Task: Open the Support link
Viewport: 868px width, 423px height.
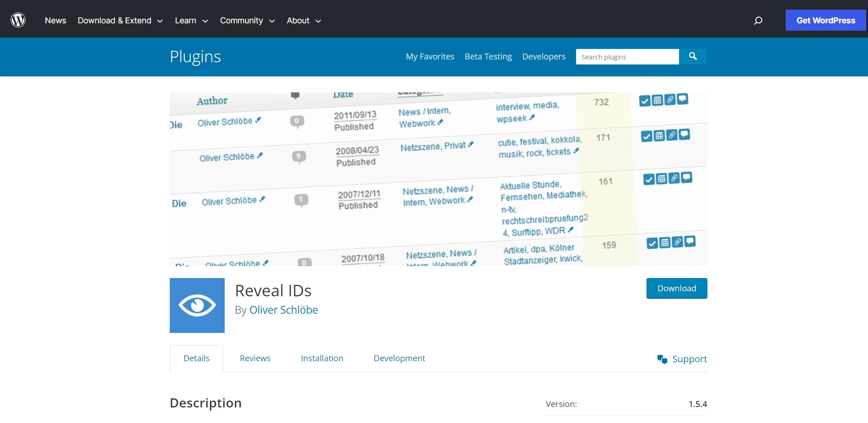Action: click(690, 359)
